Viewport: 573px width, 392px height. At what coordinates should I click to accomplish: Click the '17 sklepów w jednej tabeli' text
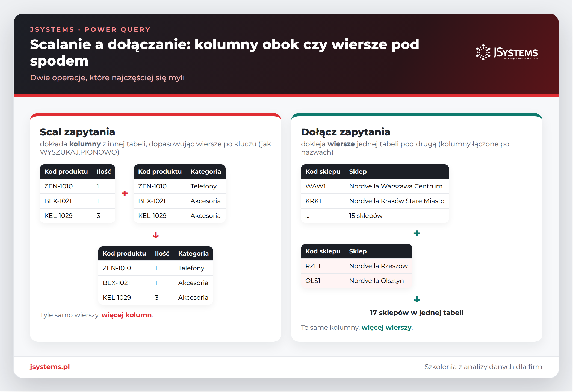tap(417, 313)
